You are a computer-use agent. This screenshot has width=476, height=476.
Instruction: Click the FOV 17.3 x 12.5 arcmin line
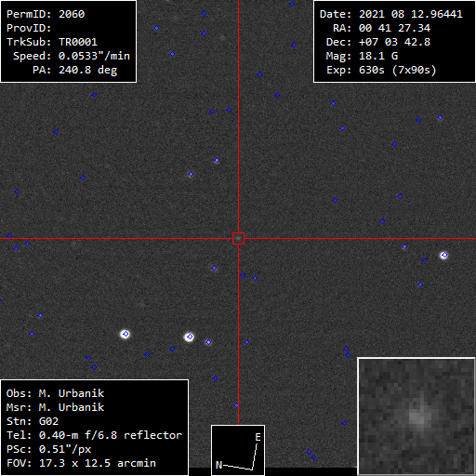[81, 463]
